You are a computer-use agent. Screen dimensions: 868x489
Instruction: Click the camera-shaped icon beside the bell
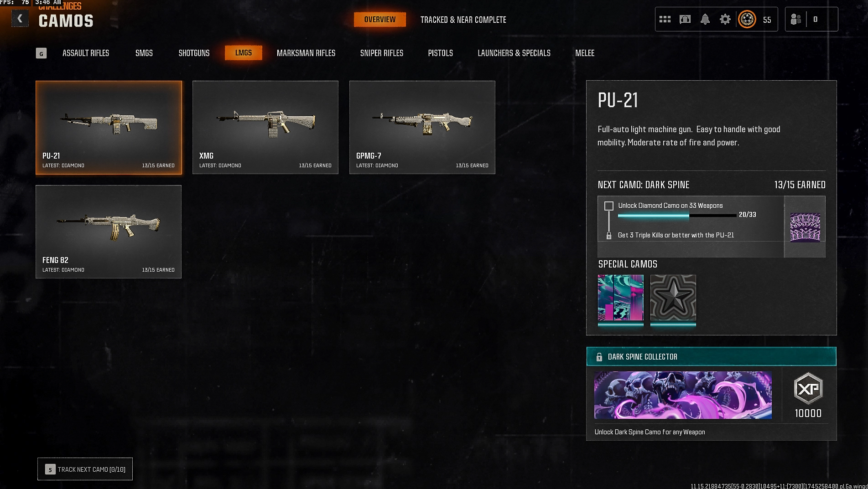(685, 19)
